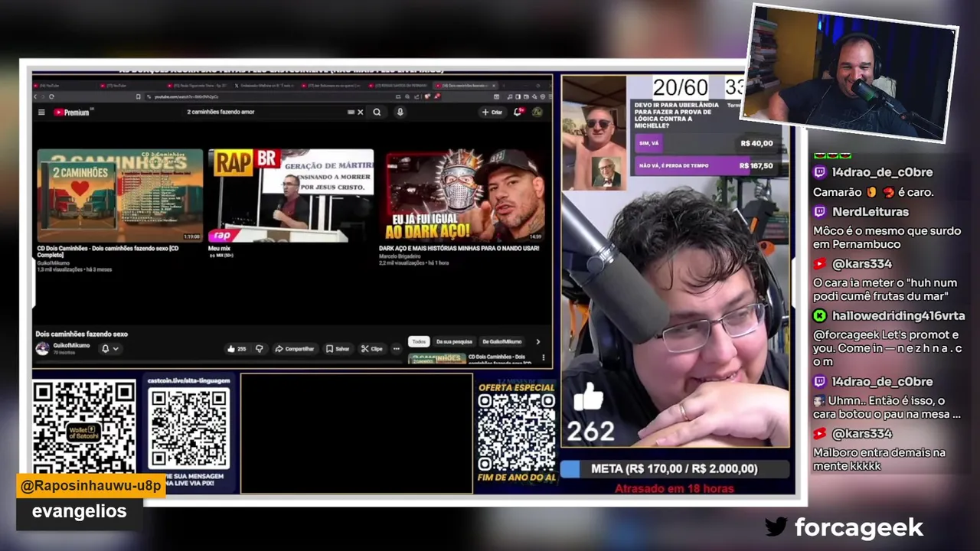The image size is (980, 551).
Task: Open the YouTube hamburger guide menu
Action: point(41,112)
